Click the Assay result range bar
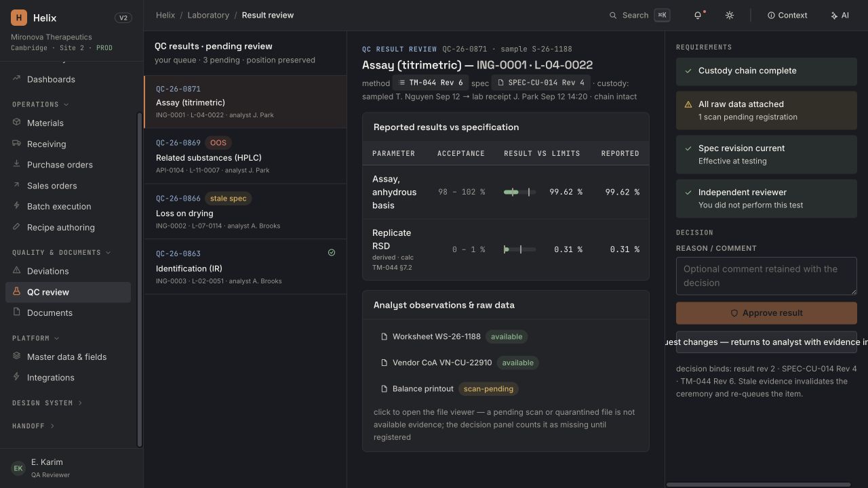This screenshot has width=868, height=488. click(x=519, y=192)
